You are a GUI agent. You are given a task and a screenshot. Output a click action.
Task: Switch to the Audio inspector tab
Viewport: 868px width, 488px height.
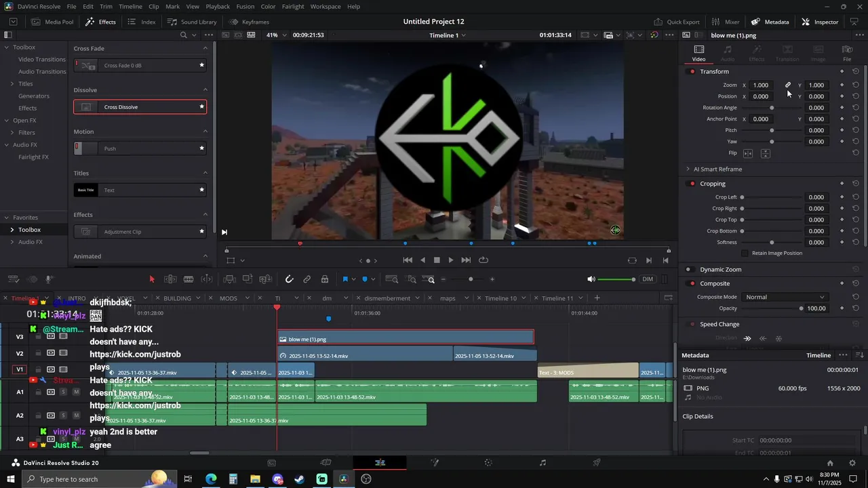728,53
